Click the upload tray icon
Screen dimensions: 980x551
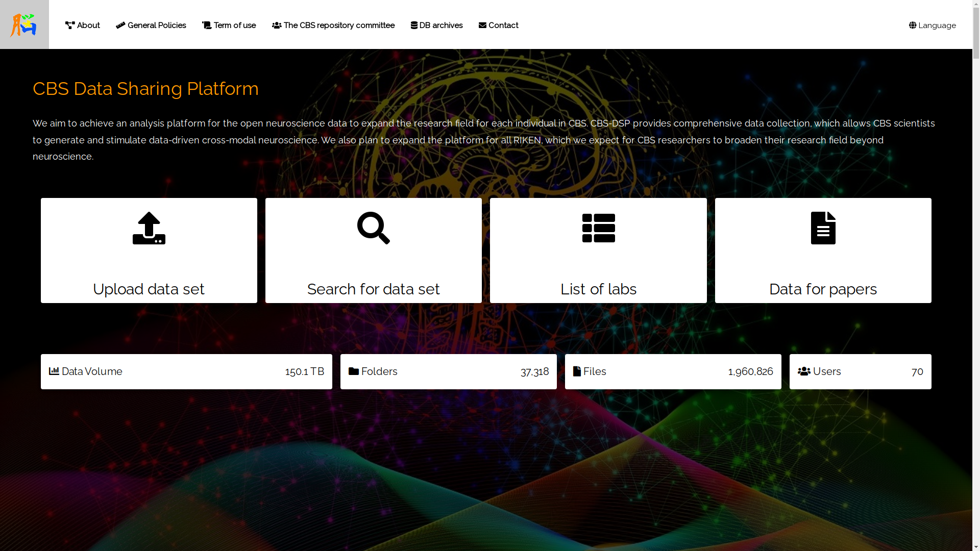click(x=149, y=228)
